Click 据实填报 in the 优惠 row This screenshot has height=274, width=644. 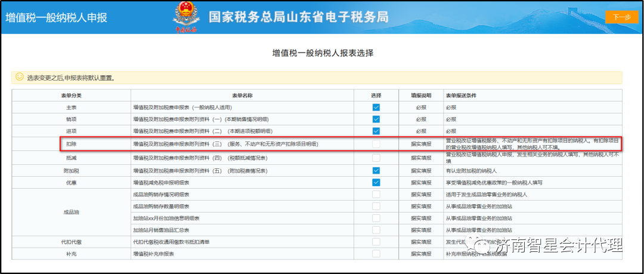tap(421, 182)
